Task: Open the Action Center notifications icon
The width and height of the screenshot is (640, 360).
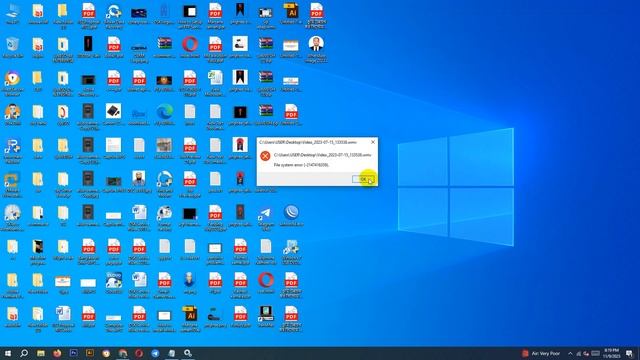Action: pos(629,353)
